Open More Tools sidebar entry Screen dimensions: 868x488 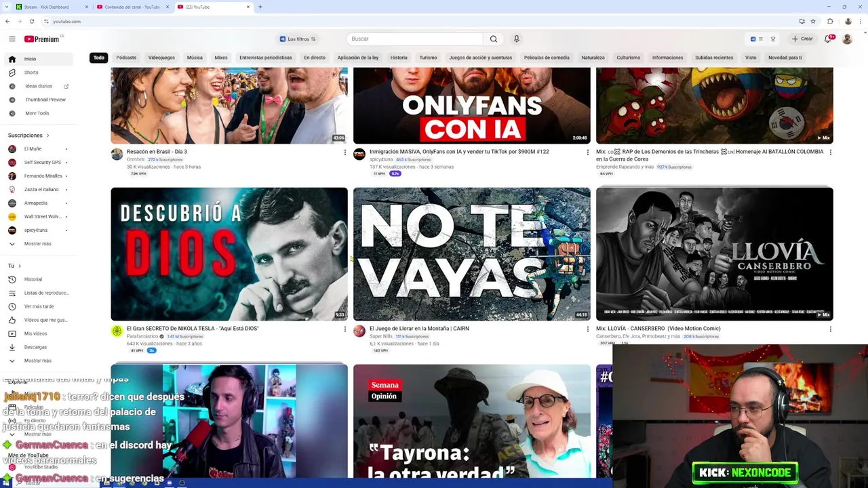coord(39,113)
